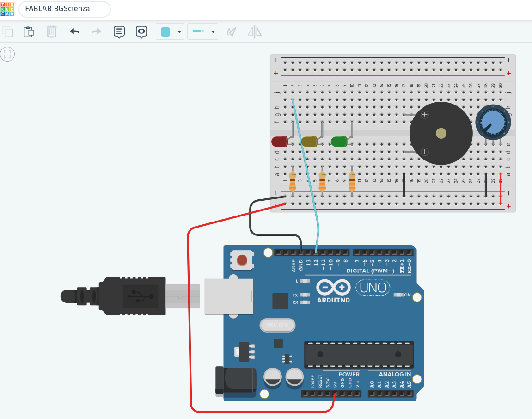Click the Redo arrow
The height and width of the screenshot is (419, 532).
click(x=96, y=31)
